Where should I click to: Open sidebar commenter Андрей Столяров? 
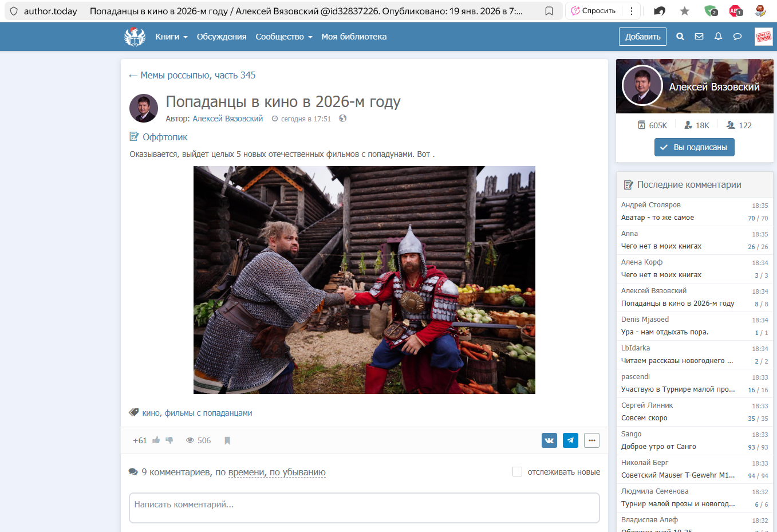coord(651,205)
